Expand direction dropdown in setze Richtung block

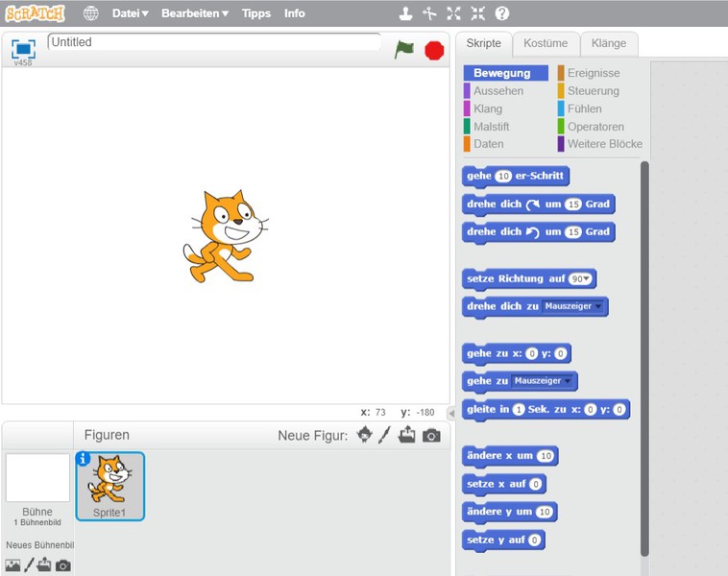[582, 278]
